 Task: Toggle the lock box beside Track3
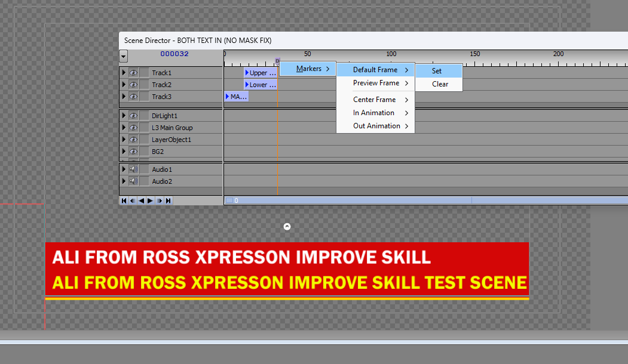tap(144, 97)
